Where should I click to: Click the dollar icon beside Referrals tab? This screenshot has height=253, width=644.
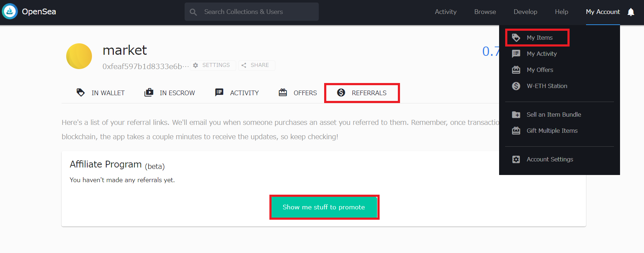[x=341, y=93]
